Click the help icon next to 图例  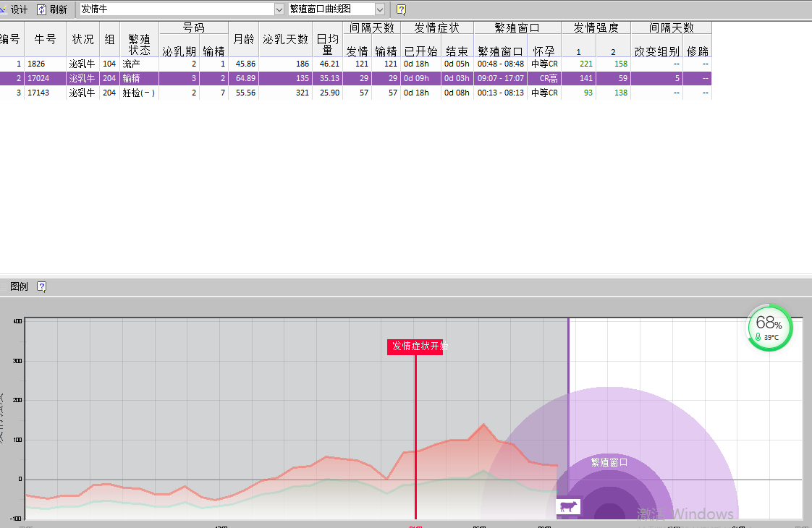coord(42,286)
